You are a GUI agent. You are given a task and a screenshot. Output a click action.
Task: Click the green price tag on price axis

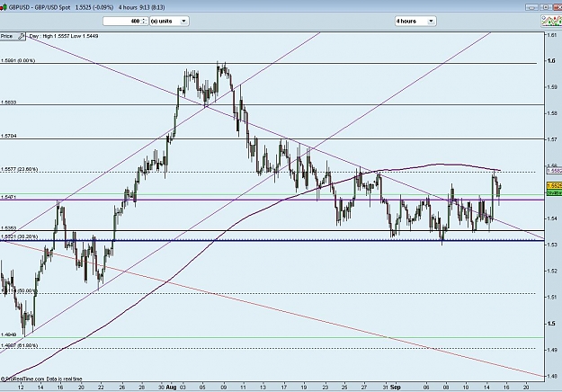[554, 192]
